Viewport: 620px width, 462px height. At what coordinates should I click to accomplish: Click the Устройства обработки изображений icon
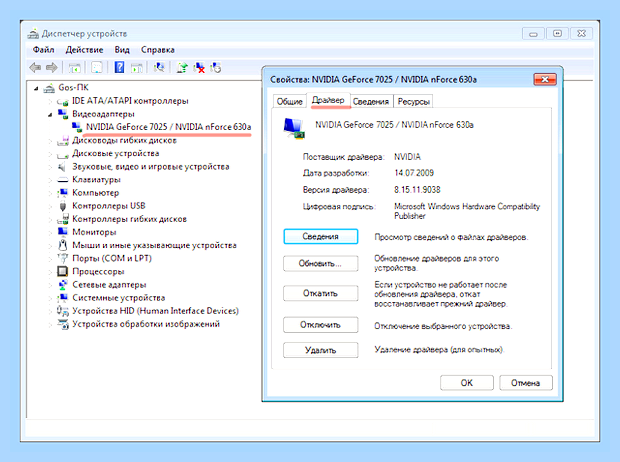(63, 324)
